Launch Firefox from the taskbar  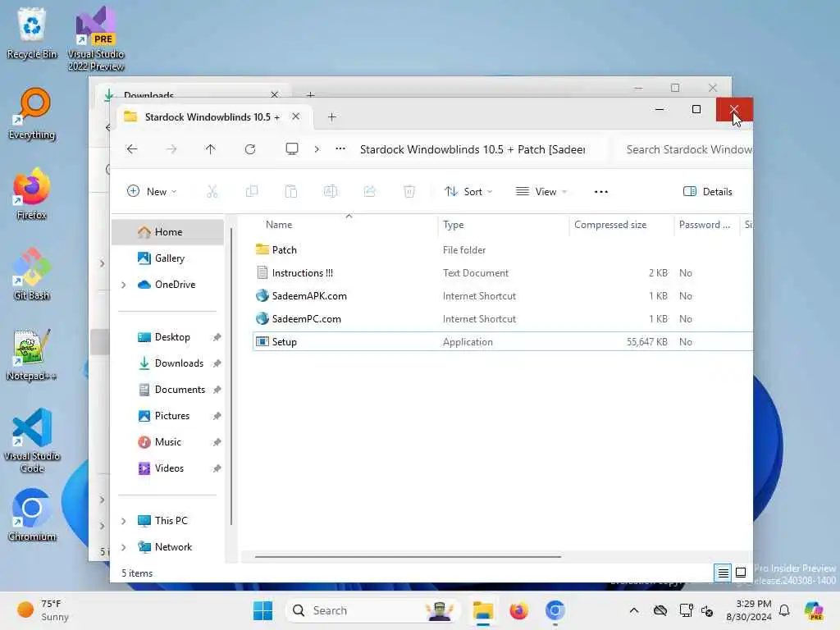518,610
